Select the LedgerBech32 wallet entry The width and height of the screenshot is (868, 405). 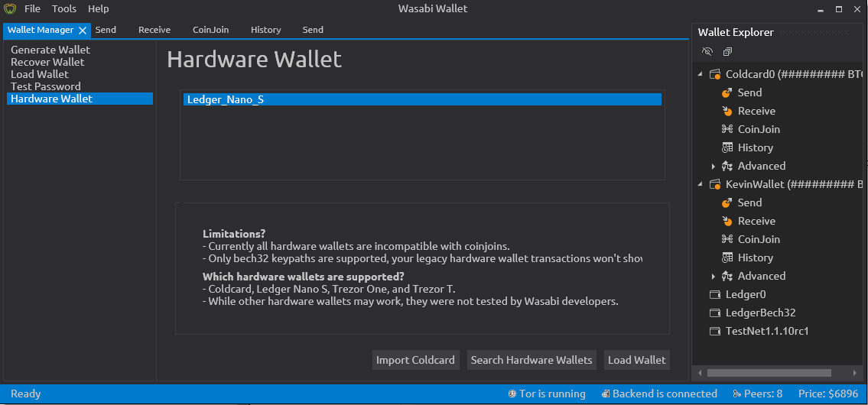(760, 313)
